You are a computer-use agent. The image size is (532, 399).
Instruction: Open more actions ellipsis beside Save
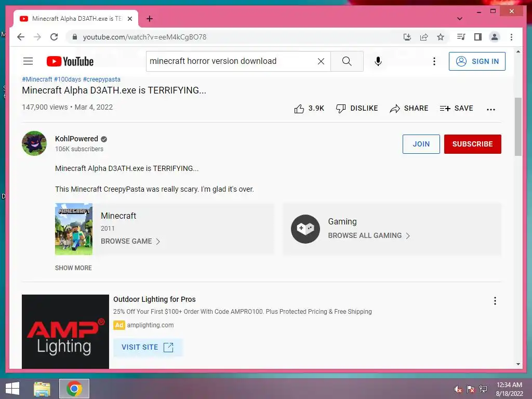[491, 109]
